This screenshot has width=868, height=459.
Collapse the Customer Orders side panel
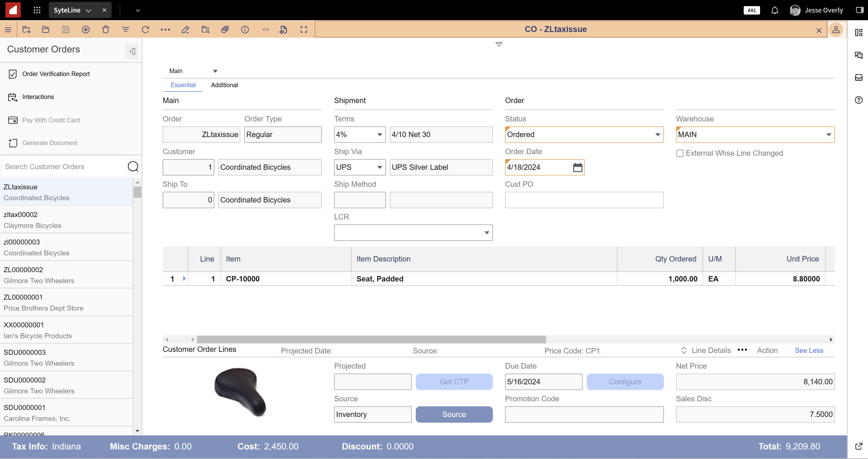click(132, 51)
